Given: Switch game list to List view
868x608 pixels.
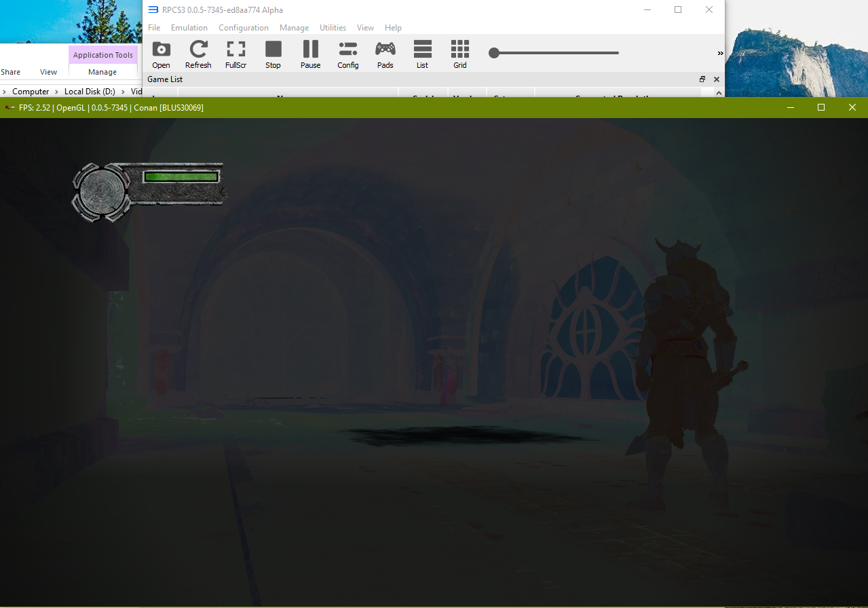Looking at the screenshot, I should (x=422, y=54).
